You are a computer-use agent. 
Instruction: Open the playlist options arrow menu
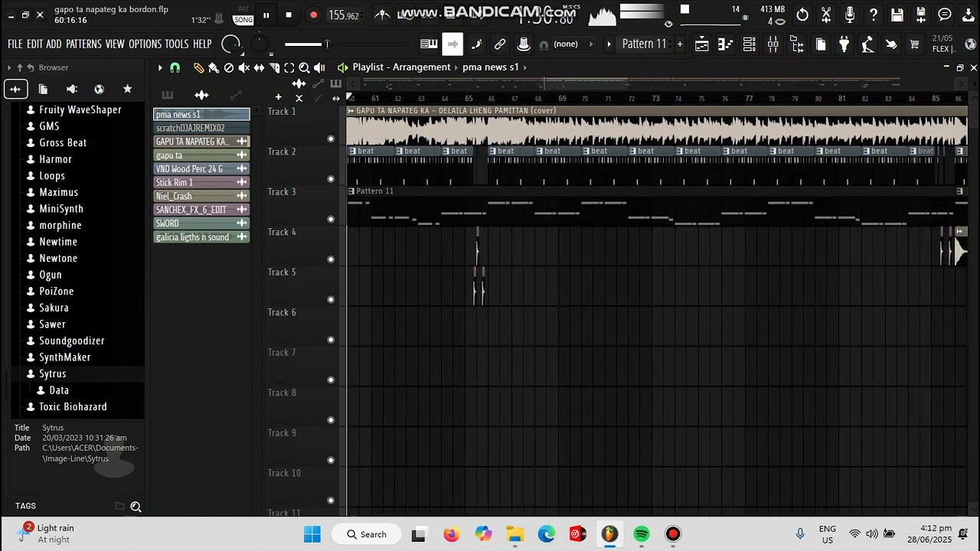coord(160,67)
